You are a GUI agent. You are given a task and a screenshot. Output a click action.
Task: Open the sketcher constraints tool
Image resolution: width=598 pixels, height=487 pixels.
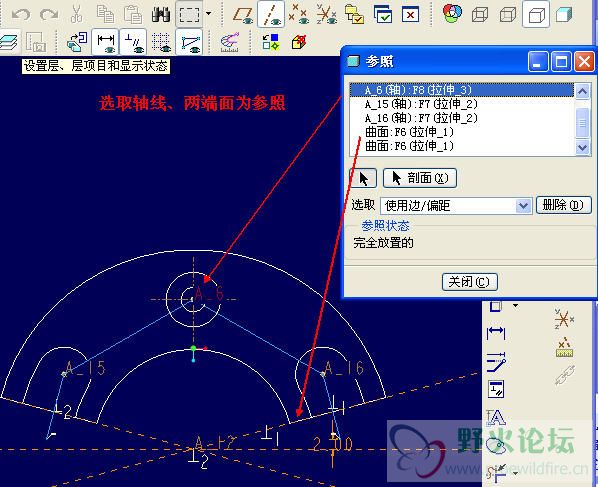click(x=496, y=389)
